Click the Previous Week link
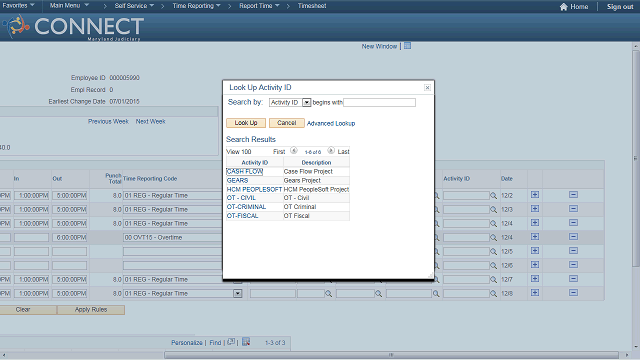The height and width of the screenshot is (360, 640). 108,121
